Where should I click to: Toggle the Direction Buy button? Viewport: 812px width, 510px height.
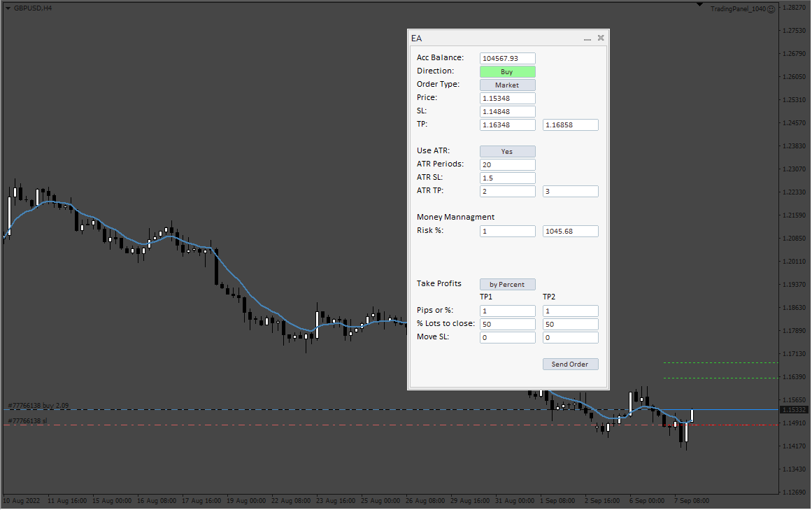[508, 72]
